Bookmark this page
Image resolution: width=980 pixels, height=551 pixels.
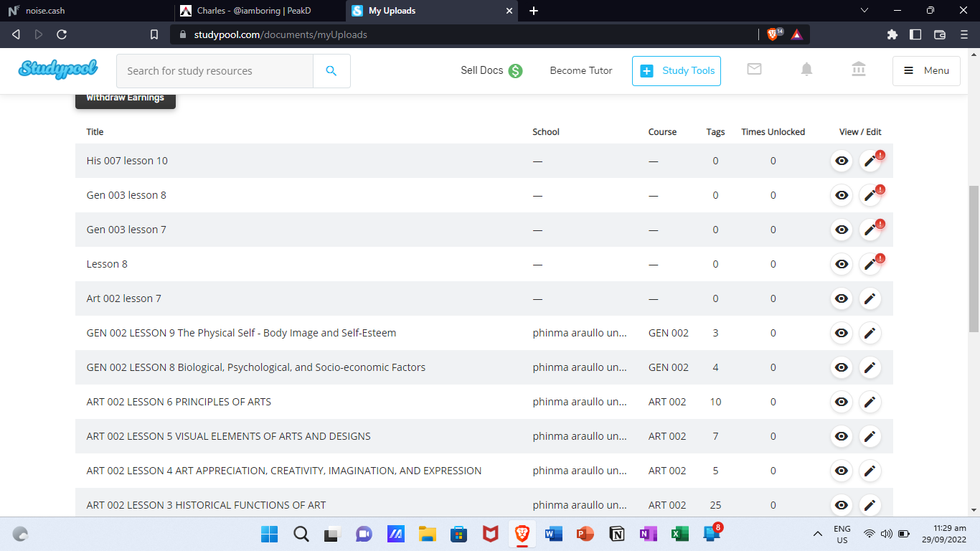pos(154,34)
